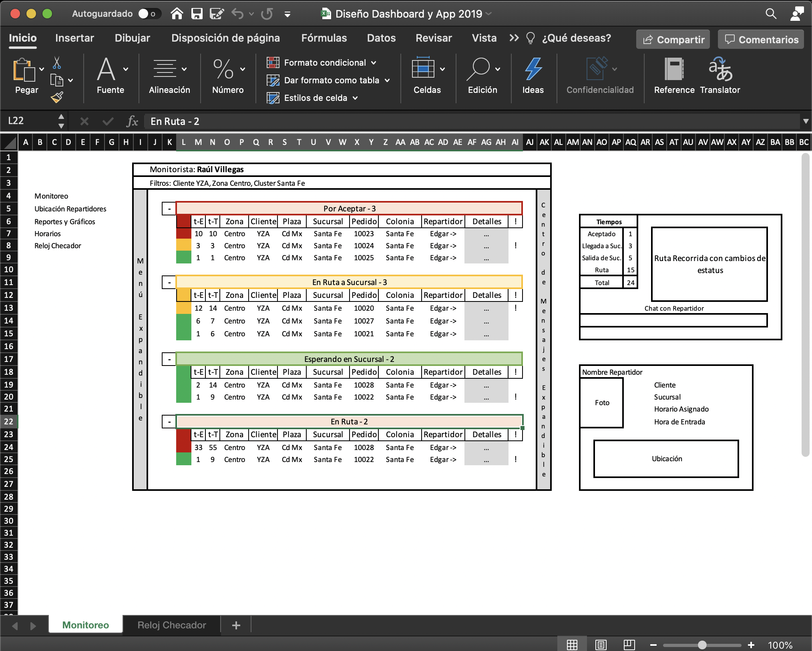Collapse the Esperando en Sucursal group

tap(169, 359)
